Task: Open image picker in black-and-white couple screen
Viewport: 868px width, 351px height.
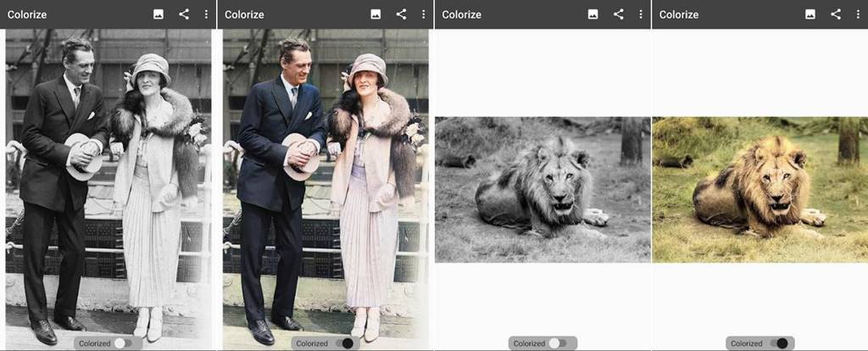Action: tap(159, 14)
